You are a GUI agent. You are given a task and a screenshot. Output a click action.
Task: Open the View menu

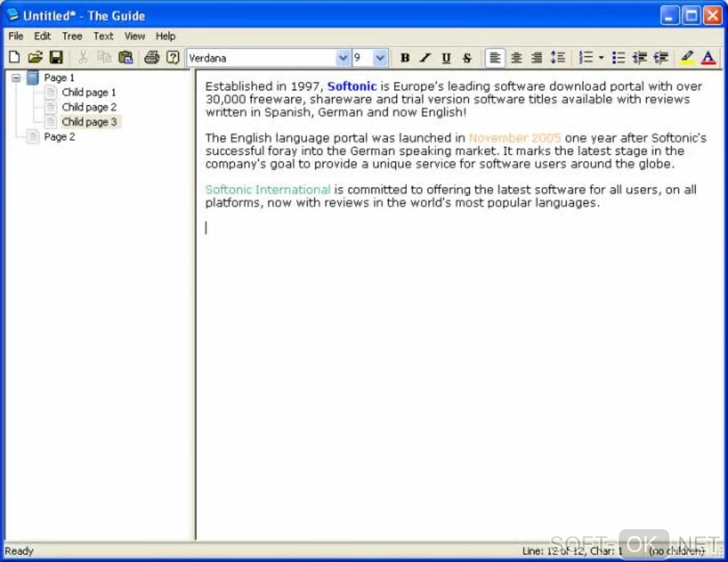tap(135, 36)
